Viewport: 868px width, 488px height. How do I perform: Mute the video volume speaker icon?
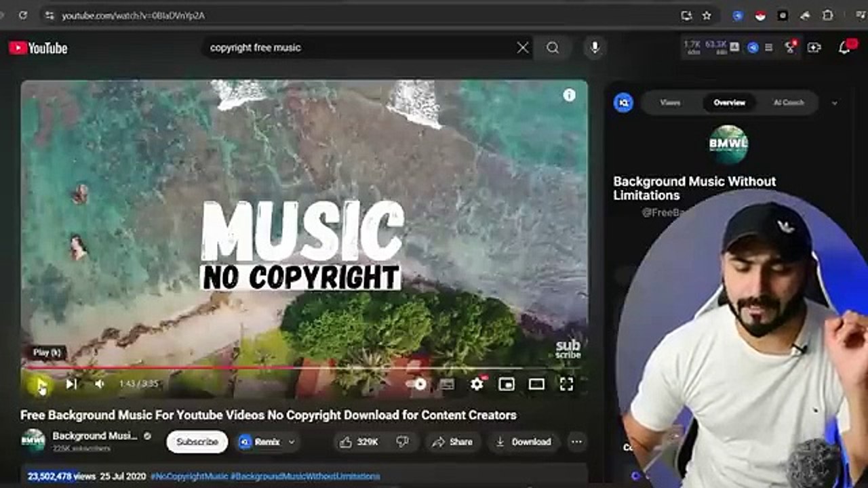99,384
